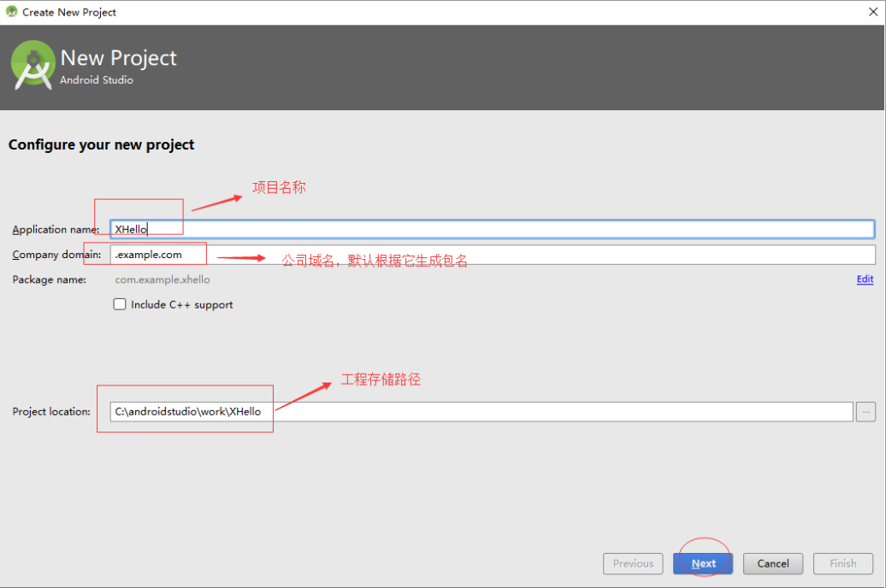886x588 pixels.
Task: Click the Project location path field
Action: point(481,412)
